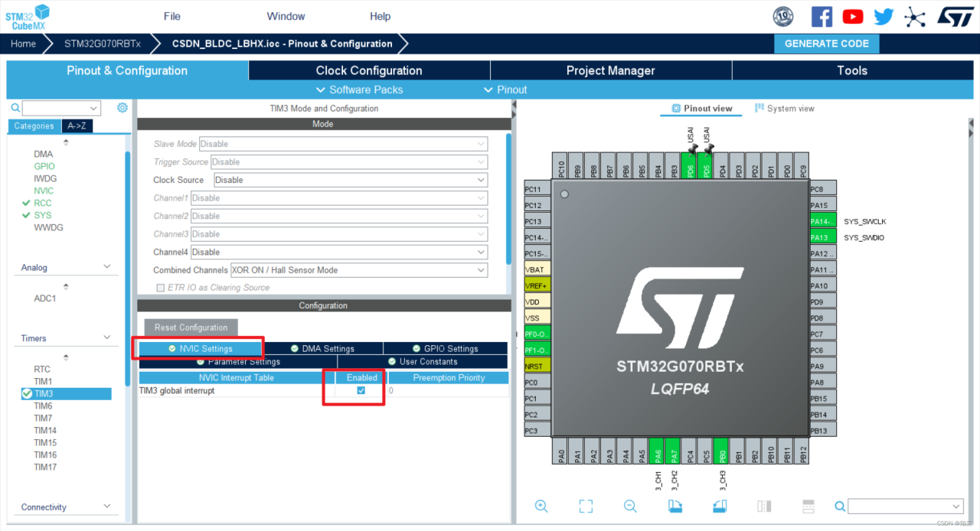Click the PA6 pin on the chip

coord(656,450)
